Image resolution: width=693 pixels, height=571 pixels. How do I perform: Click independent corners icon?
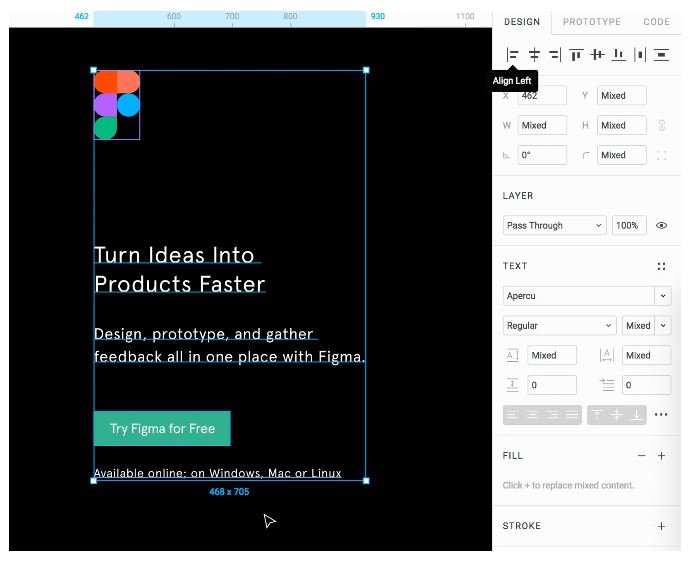(661, 155)
